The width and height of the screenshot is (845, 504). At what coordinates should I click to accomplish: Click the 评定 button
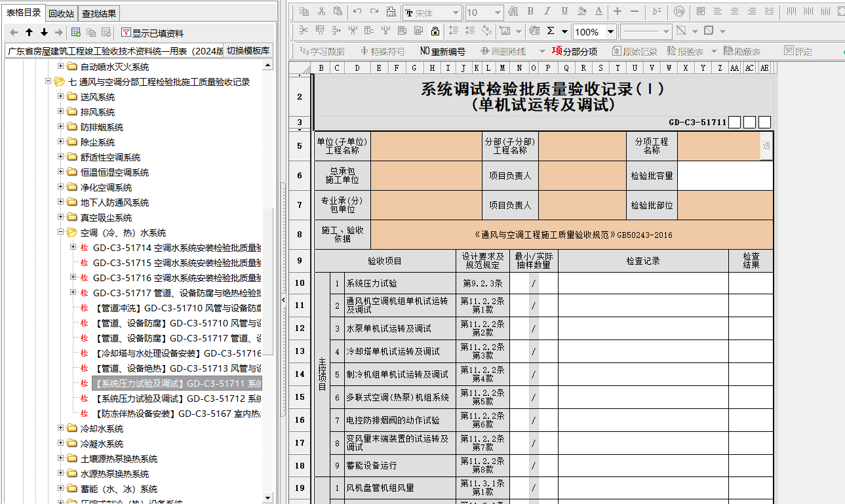coord(798,51)
